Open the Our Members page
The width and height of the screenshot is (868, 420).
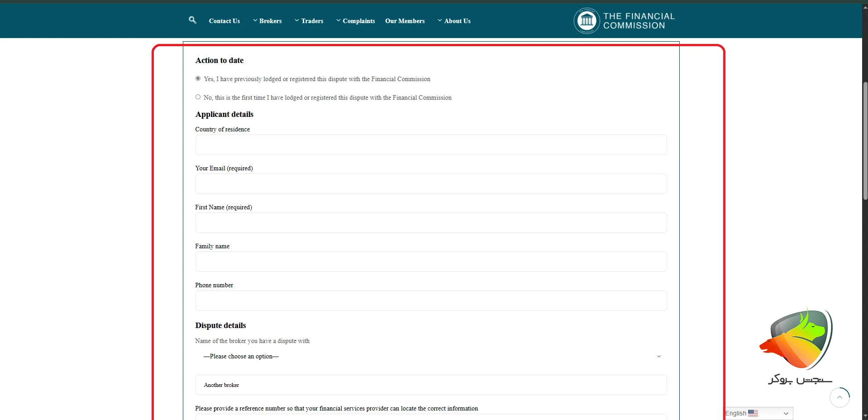click(x=405, y=21)
